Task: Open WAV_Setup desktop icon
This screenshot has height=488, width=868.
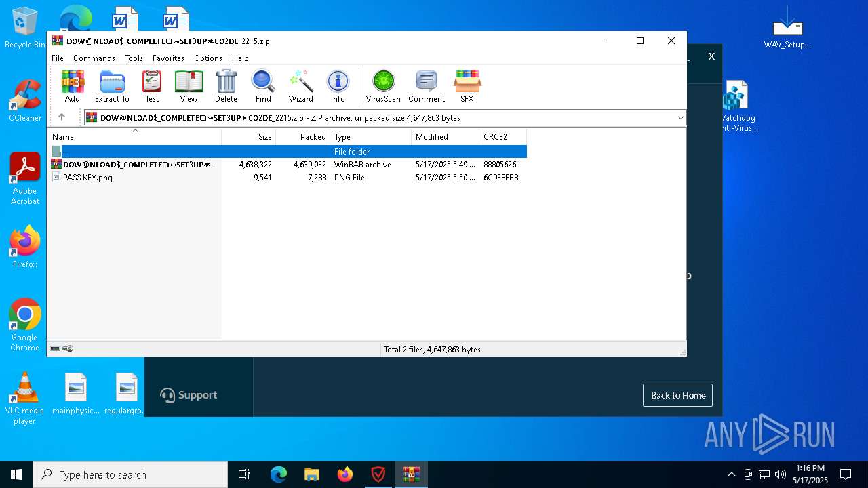Action: 787,28
